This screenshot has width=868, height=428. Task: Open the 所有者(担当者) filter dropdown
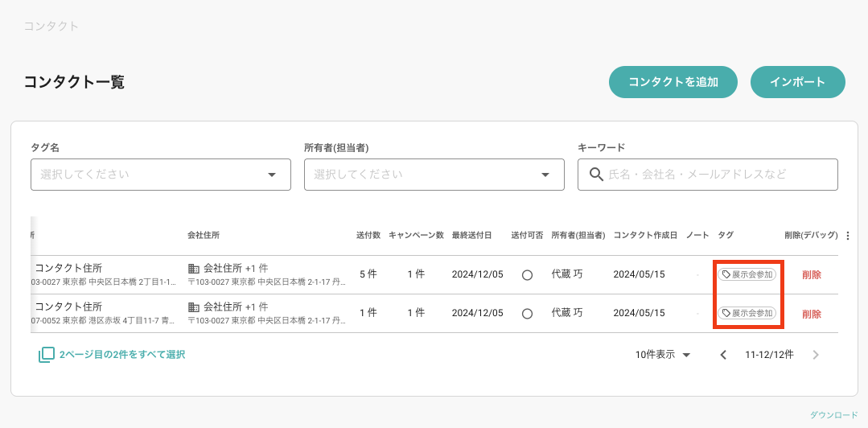point(434,175)
